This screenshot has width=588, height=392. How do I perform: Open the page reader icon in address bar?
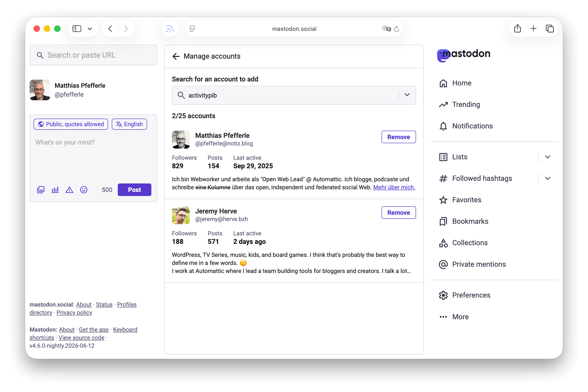coord(192,29)
